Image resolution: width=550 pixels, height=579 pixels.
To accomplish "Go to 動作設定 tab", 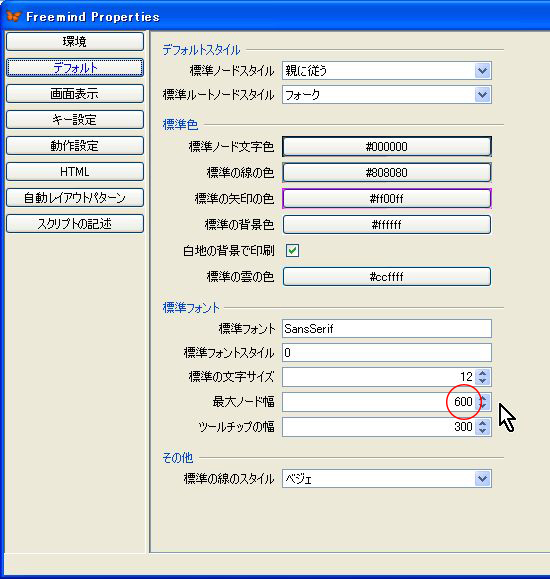I will (75, 145).
